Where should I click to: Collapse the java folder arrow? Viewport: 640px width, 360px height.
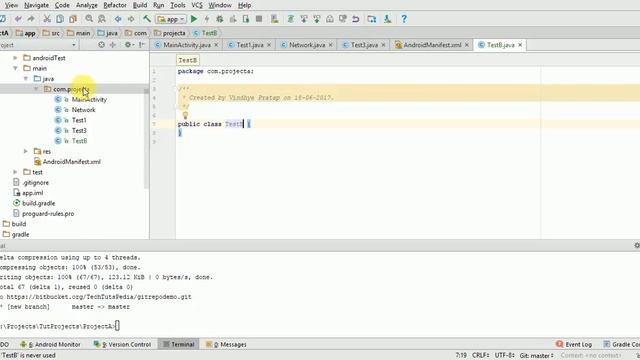pyautogui.click(x=26, y=78)
